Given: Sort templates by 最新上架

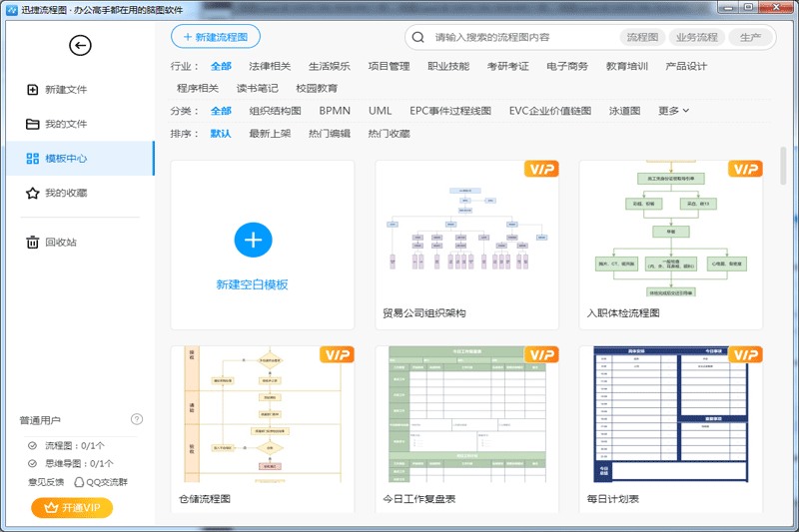Looking at the screenshot, I should click(270, 133).
